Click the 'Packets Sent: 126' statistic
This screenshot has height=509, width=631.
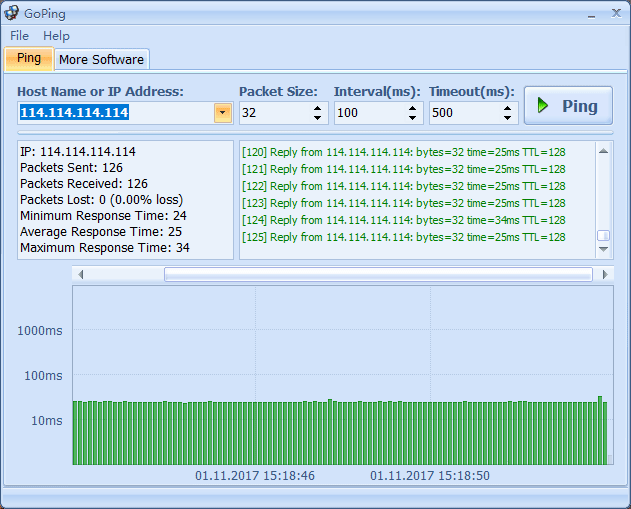pyautogui.click(x=71, y=167)
